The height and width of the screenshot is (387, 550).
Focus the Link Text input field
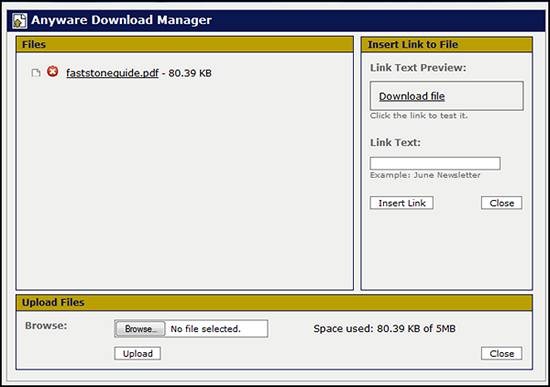coord(435,164)
